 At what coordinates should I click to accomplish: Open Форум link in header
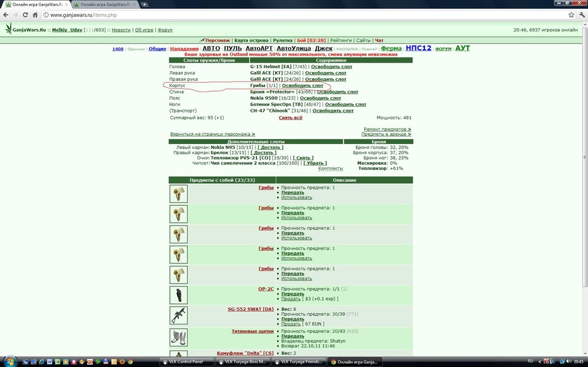pos(165,30)
